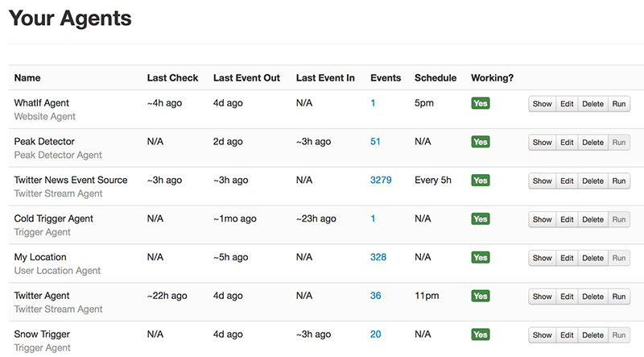View the 51 events of Peak Detector

375,142
